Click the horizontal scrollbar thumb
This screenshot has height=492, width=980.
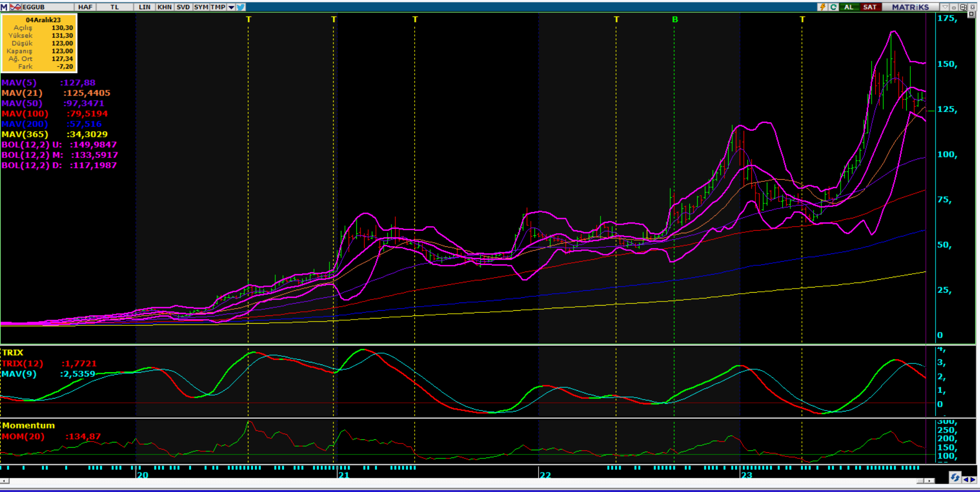(x=920, y=481)
